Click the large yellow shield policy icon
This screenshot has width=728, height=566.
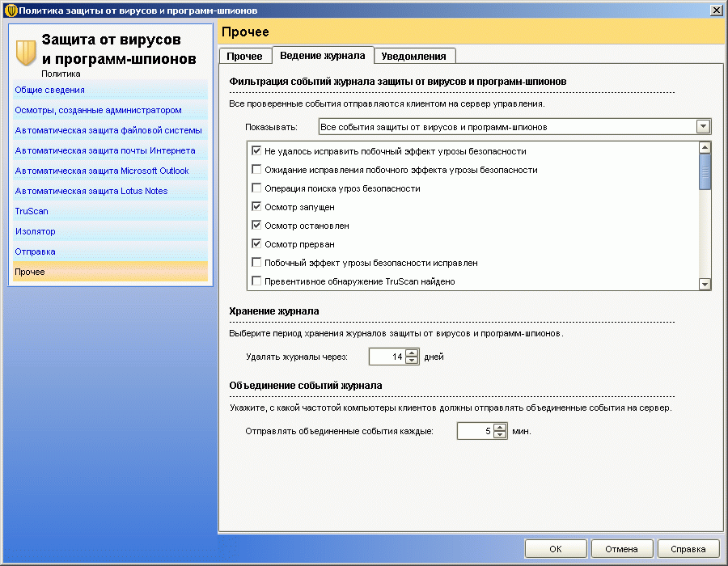(26, 53)
